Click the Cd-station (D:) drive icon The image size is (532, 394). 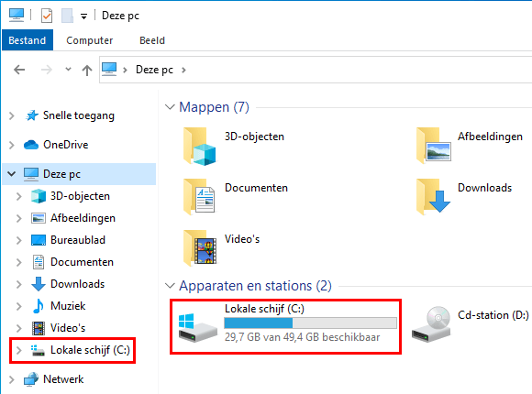point(431,324)
